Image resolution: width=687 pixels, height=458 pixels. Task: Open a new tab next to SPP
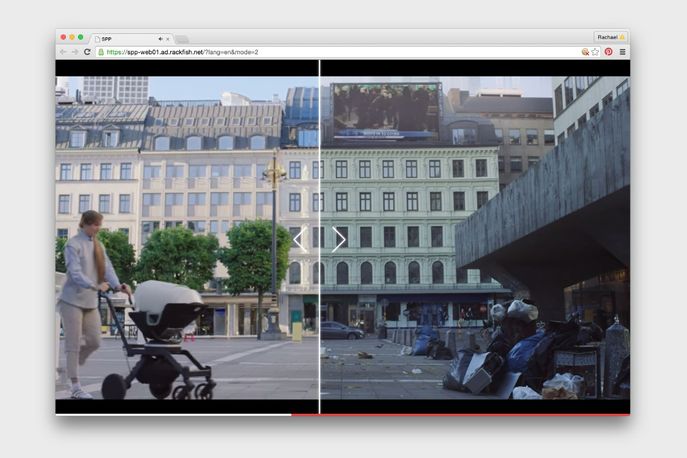point(183,39)
